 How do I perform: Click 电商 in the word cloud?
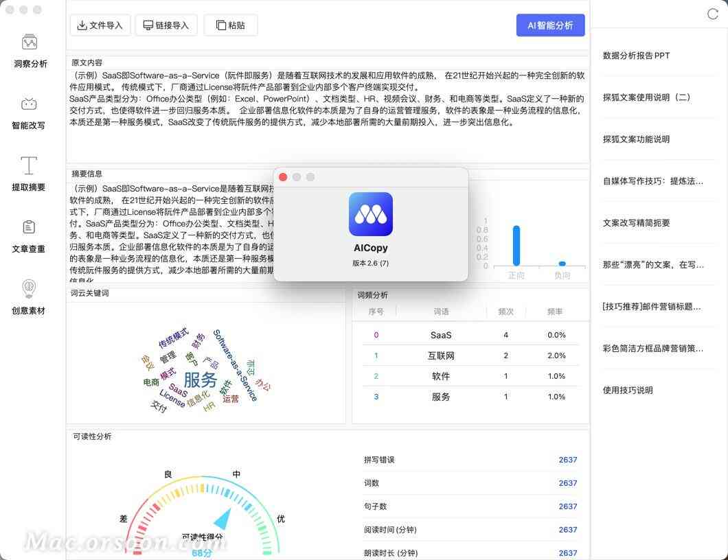click(x=151, y=382)
